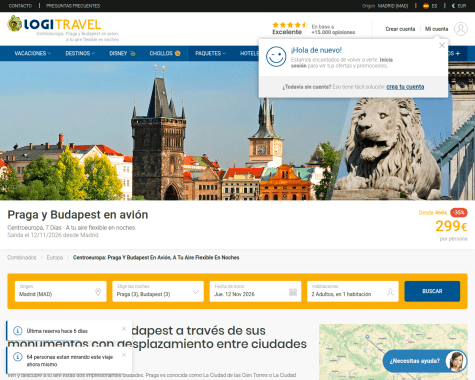Click the Habitaciones 2 Adultos field
This screenshot has height=380, width=475.
(353, 291)
